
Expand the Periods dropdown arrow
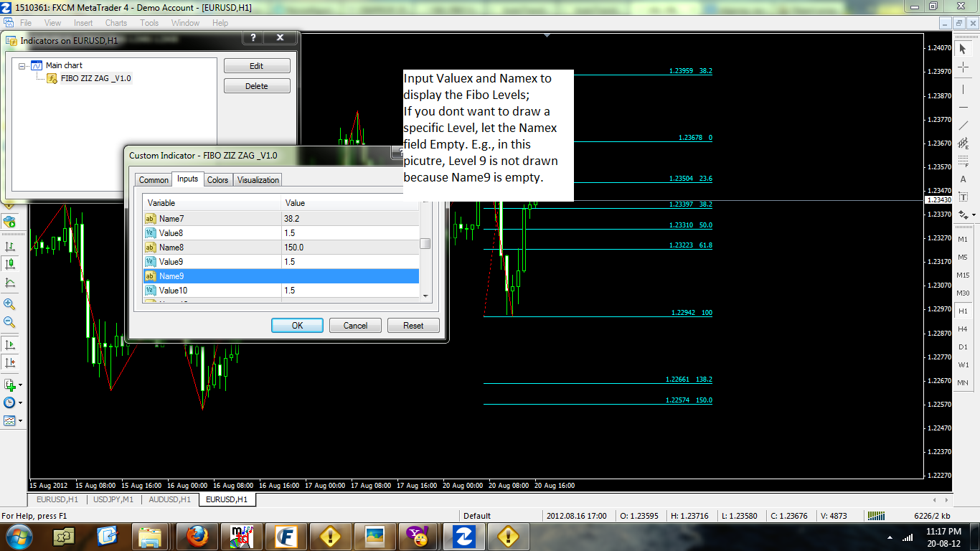20,402
